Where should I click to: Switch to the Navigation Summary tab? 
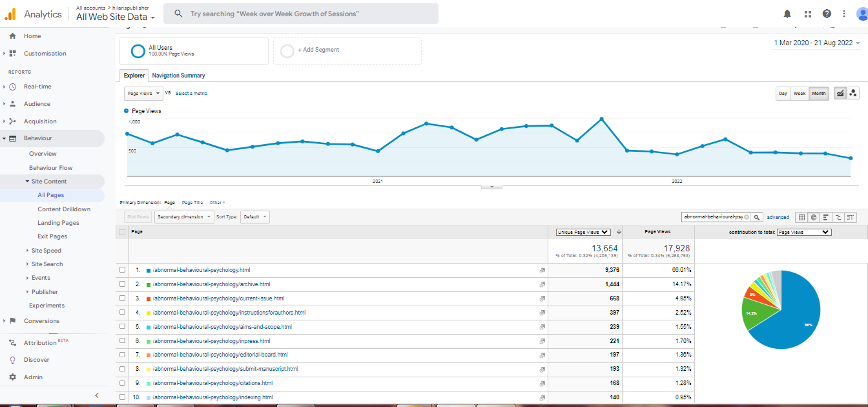click(178, 76)
